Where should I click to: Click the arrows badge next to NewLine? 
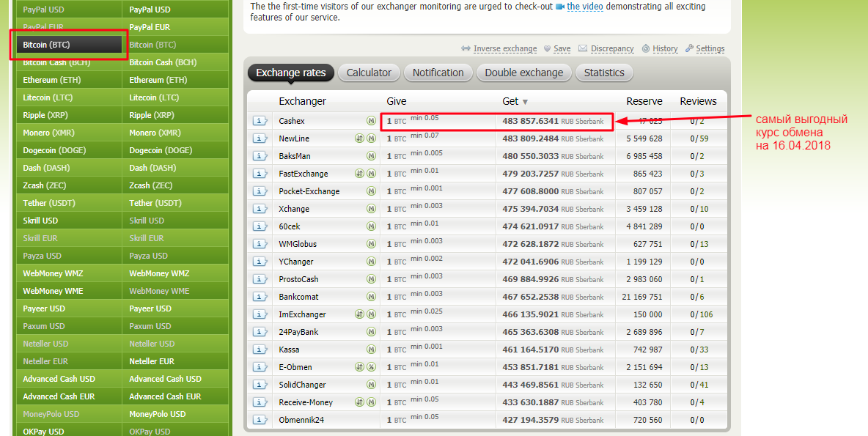coord(360,138)
